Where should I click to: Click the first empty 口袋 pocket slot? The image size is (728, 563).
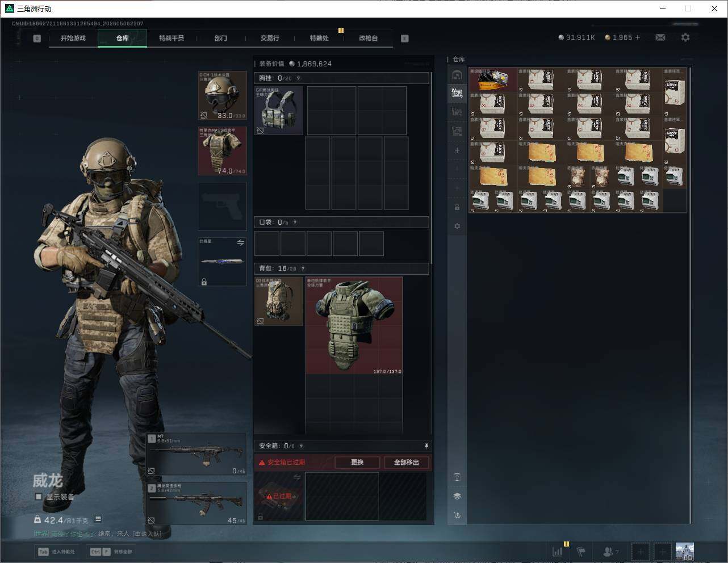pos(267,243)
